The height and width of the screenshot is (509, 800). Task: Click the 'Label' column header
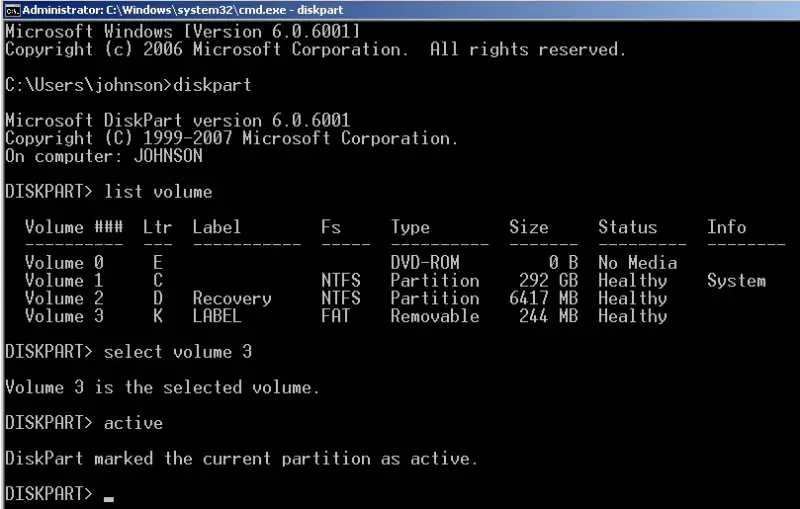click(x=217, y=227)
